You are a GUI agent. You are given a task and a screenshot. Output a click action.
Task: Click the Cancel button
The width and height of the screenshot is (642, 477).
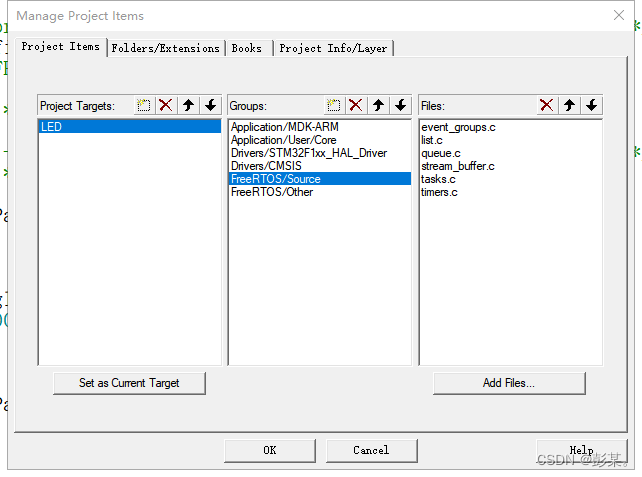click(371, 450)
